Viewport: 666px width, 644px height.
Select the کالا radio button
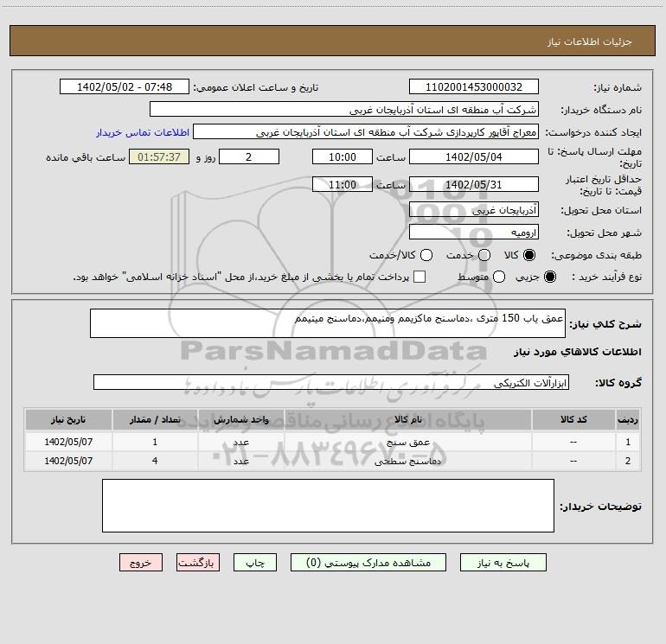529,255
